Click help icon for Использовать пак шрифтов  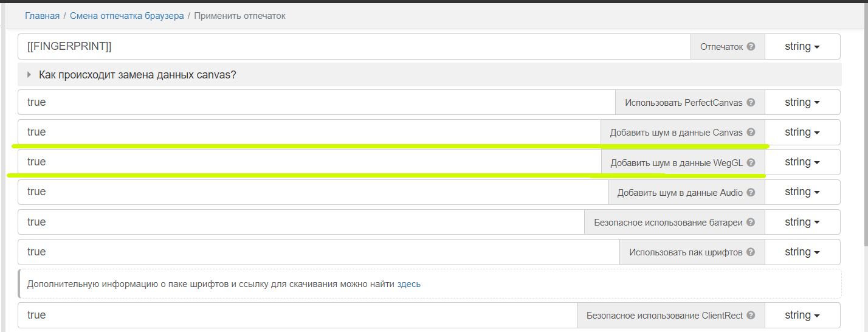click(x=751, y=252)
